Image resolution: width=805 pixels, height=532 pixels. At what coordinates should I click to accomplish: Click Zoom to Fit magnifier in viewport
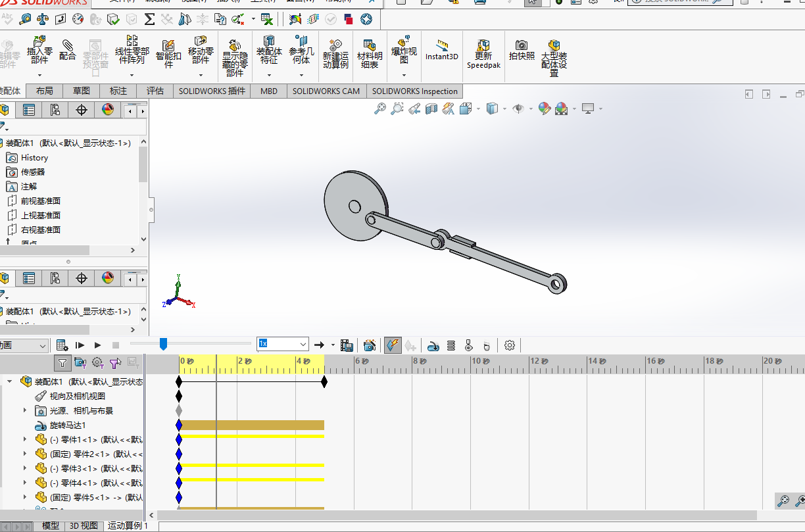(380, 109)
